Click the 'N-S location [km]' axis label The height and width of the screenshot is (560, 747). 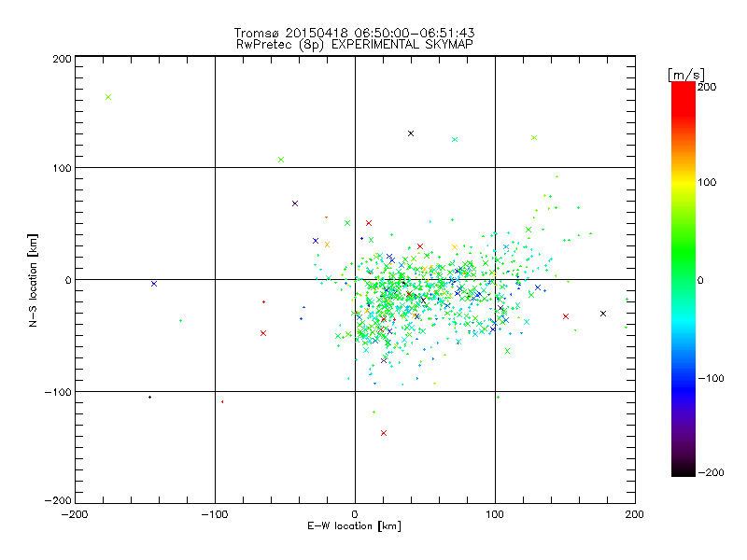33,280
